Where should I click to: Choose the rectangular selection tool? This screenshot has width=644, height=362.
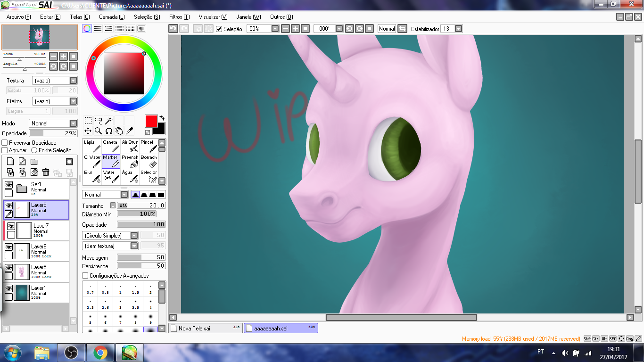pos(88,121)
